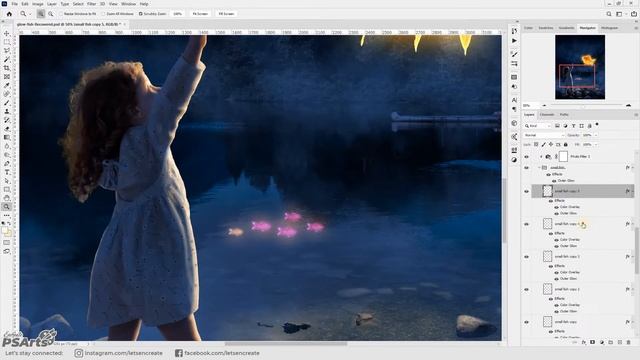Add layer mask at panel bottom
This screenshot has width=640, height=360.
(593, 342)
